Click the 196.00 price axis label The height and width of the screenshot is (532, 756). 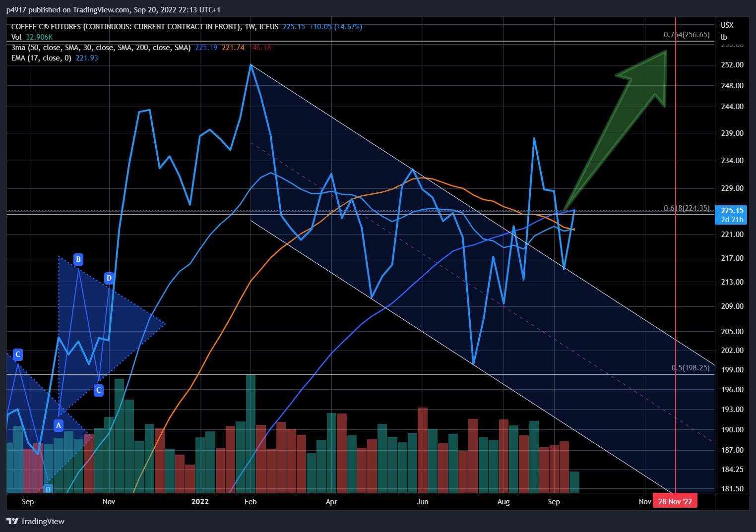[x=732, y=390]
